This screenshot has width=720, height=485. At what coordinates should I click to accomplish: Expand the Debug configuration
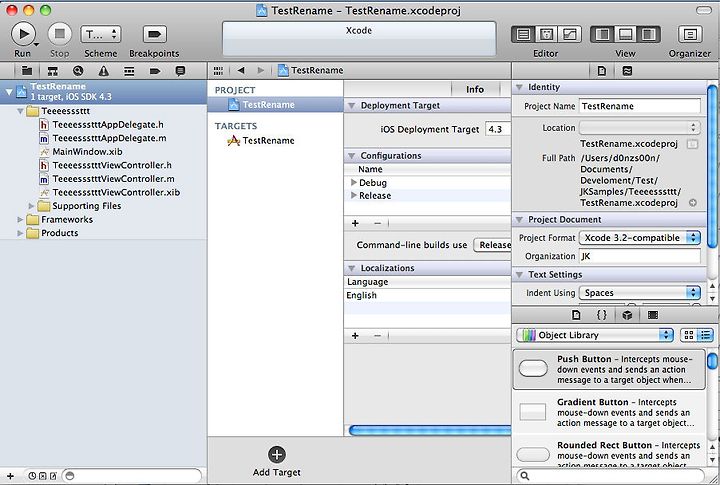(x=354, y=182)
